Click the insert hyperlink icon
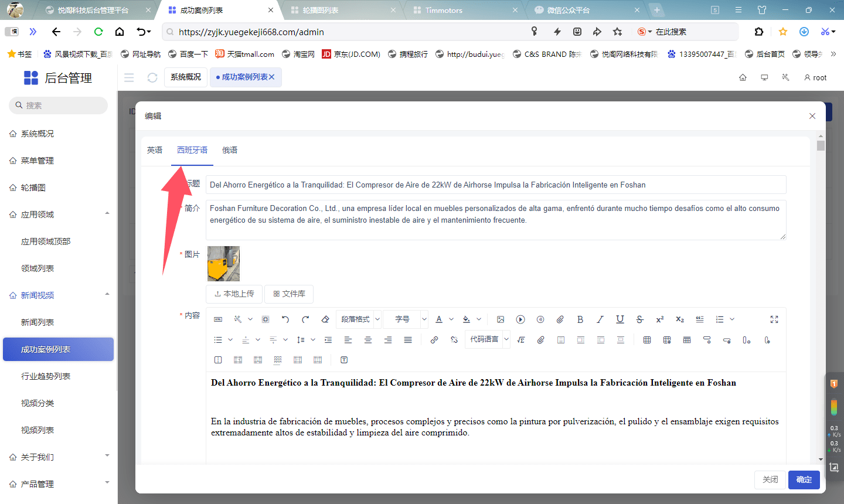 pyautogui.click(x=434, y=340)
